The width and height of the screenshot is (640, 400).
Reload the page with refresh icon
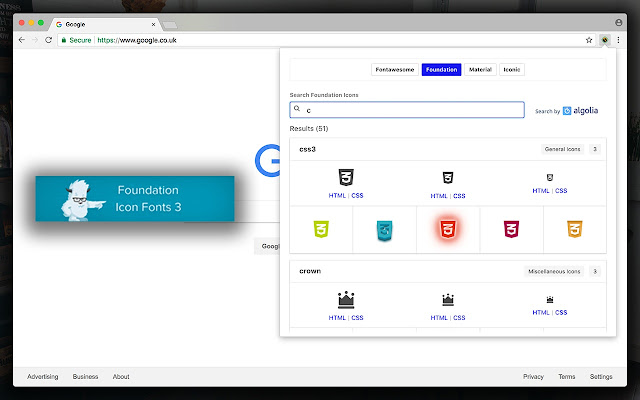pos(48,40)
